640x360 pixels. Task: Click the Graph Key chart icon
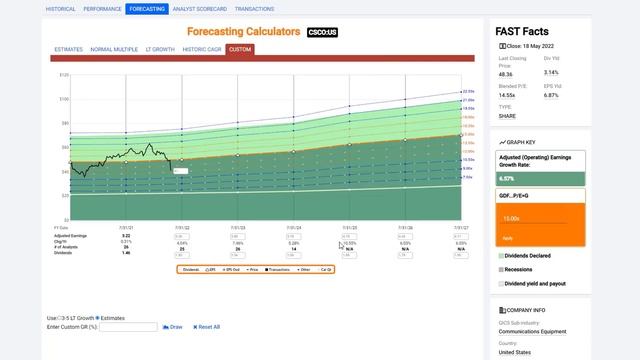(502, 142)
